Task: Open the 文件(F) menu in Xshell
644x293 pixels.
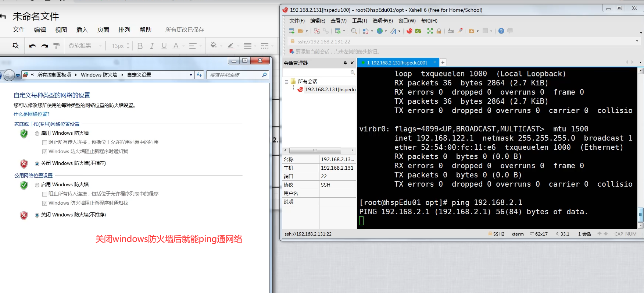Action: (297, 21)
